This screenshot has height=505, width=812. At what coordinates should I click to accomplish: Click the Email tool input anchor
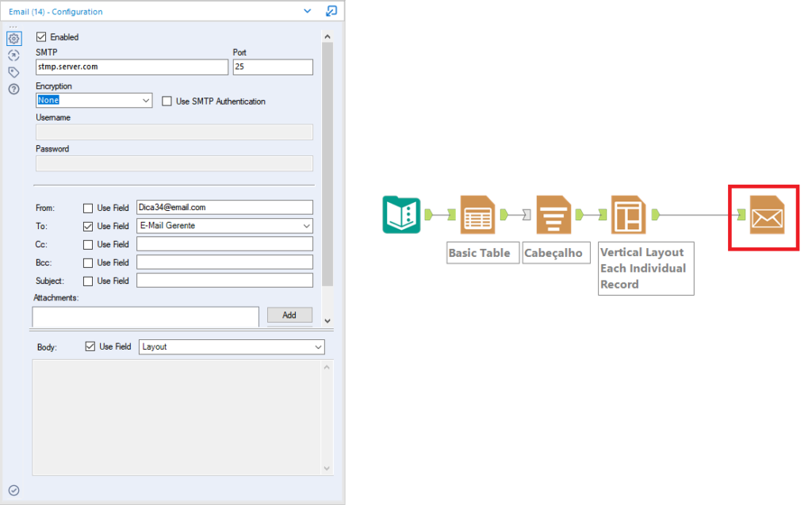coord(741,214)
